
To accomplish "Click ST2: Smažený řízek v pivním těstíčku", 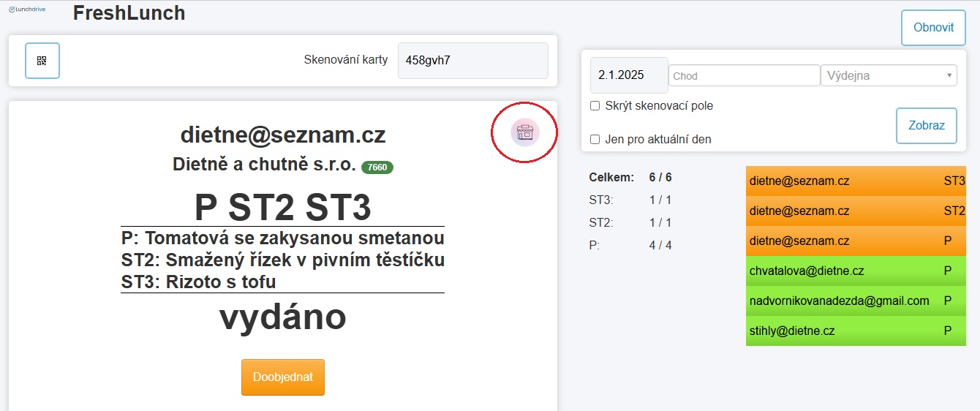I will click(x=283, y=260).
